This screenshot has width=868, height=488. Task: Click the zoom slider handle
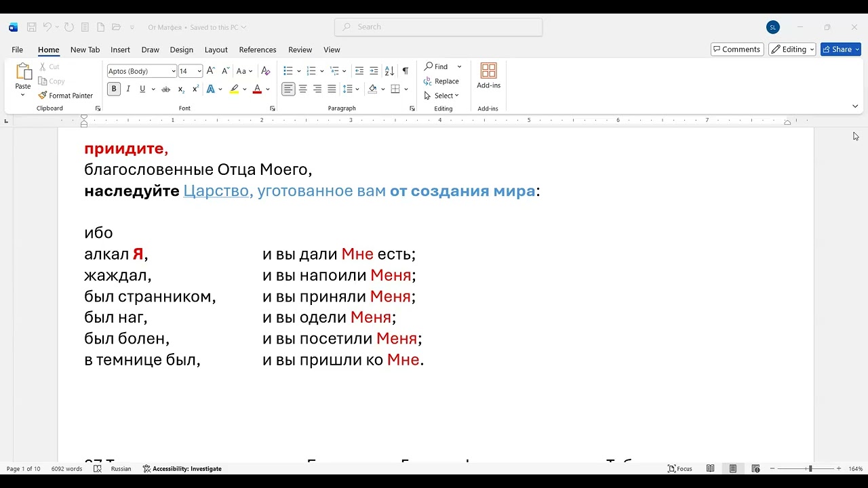pyautogui.click(x=810, y=468)
